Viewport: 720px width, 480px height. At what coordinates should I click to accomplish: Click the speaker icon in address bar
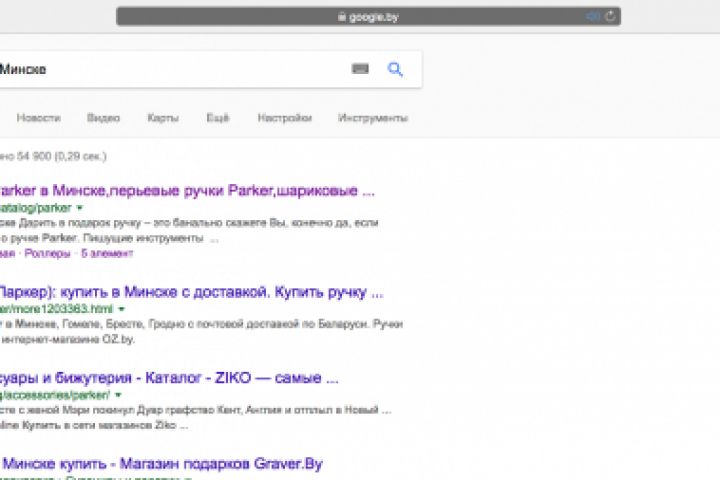click(x=593, y=17)
